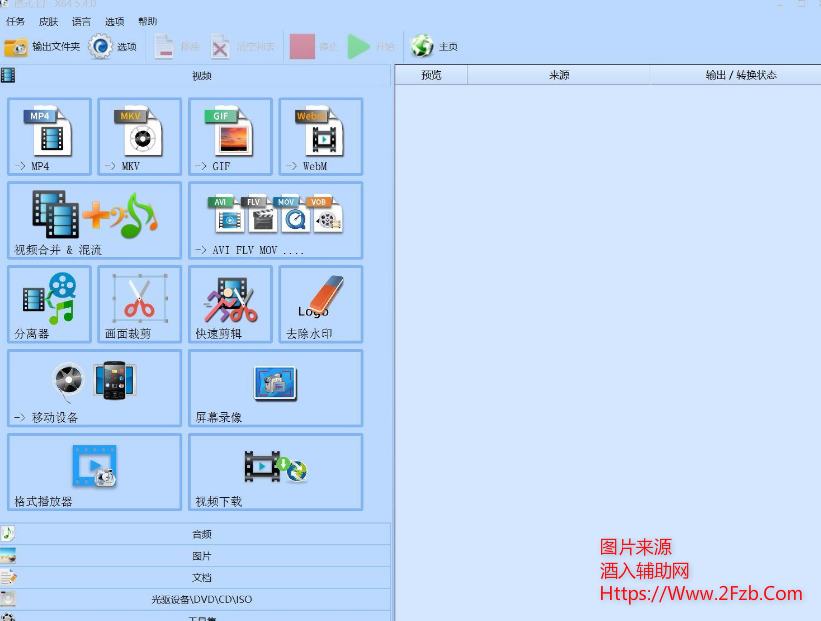Click the WebM format icon
The image size is (821, 621).
point(320,136)
